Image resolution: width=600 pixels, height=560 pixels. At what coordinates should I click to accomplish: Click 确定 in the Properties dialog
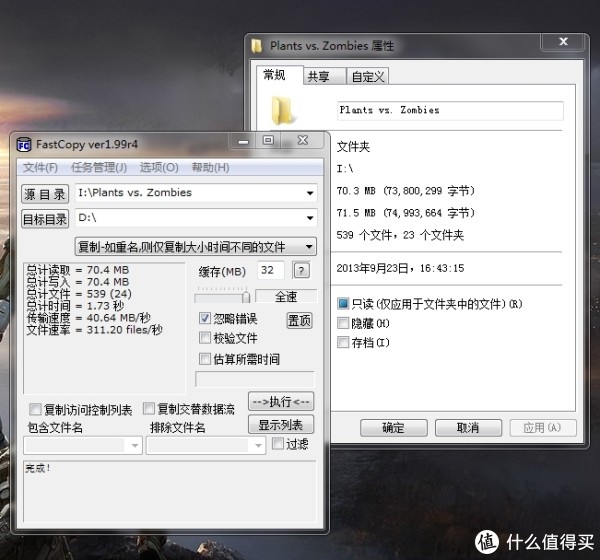point(393,428)
